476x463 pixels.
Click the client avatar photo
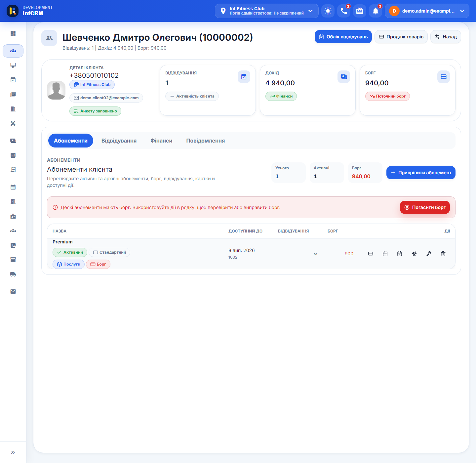coord(56,90)
